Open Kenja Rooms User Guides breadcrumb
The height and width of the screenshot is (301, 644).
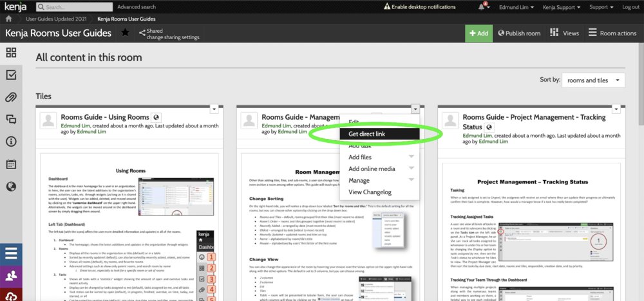pos(126,19)
